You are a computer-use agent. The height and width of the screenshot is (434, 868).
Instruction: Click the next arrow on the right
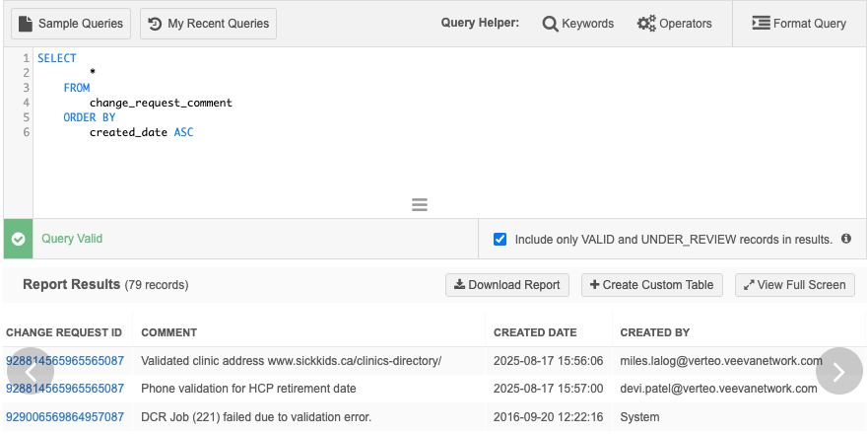(839, 371)
